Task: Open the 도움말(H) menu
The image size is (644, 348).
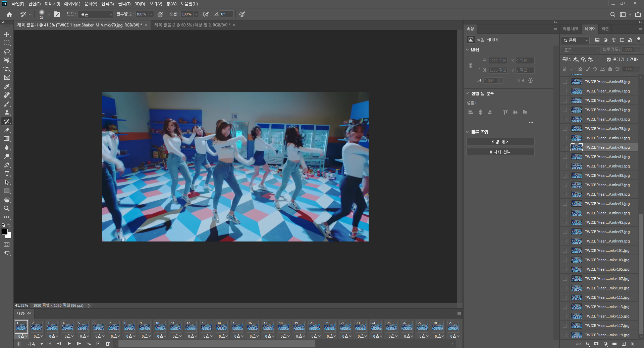Action: click(189, 4)
